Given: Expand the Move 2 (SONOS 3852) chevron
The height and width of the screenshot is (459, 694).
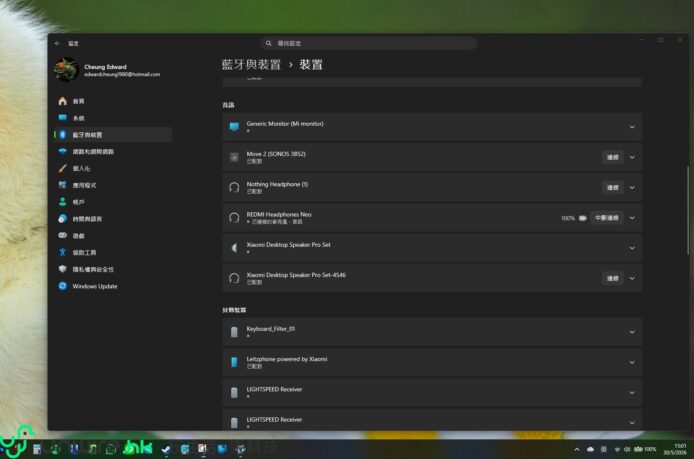Looking at the screenshot, I should tap(632, 157).
